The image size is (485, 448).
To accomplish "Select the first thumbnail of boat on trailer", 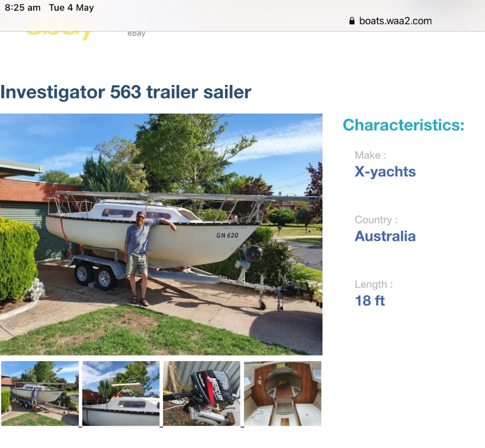I will tap(40, 393).
